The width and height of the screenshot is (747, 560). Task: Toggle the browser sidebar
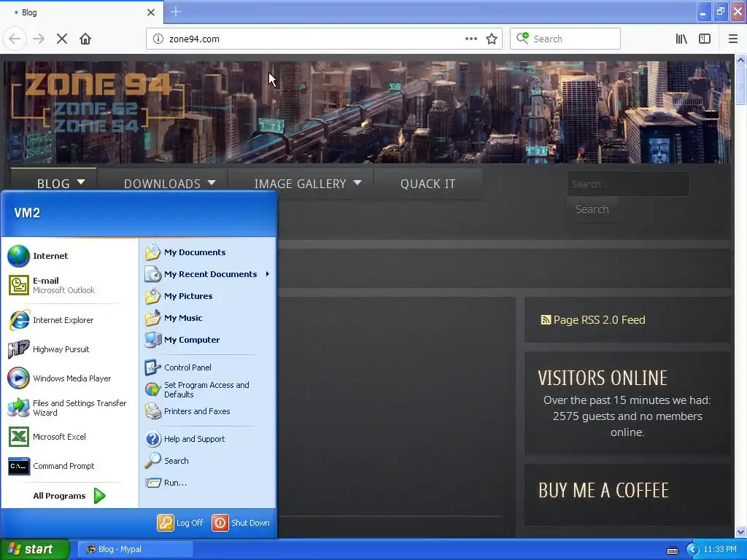(x=705, y=39)
